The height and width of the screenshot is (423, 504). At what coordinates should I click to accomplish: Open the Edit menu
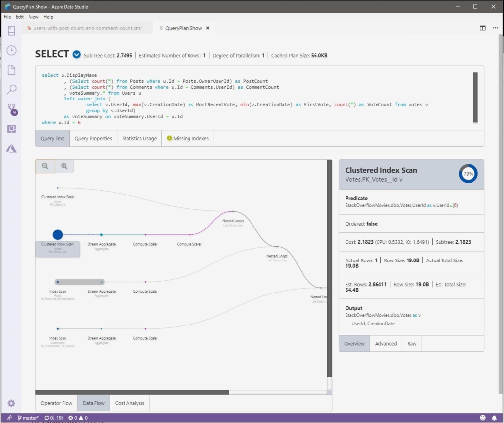19,16
